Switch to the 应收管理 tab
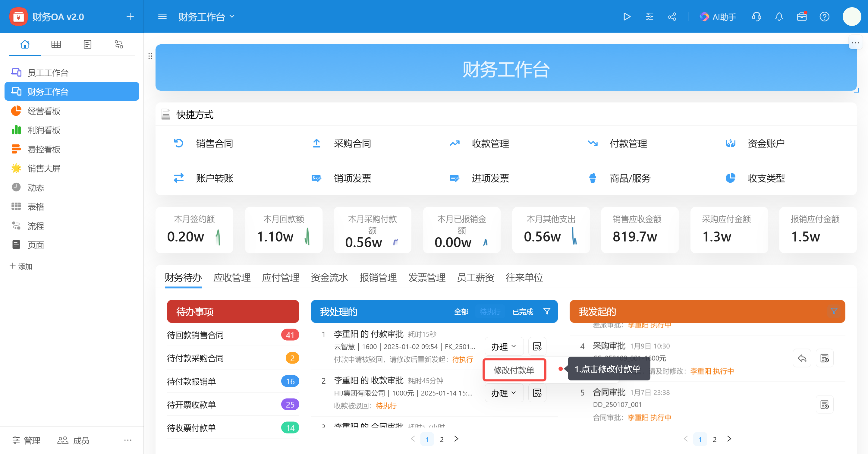This screenshot has height=454, width=868. (232, 277)
